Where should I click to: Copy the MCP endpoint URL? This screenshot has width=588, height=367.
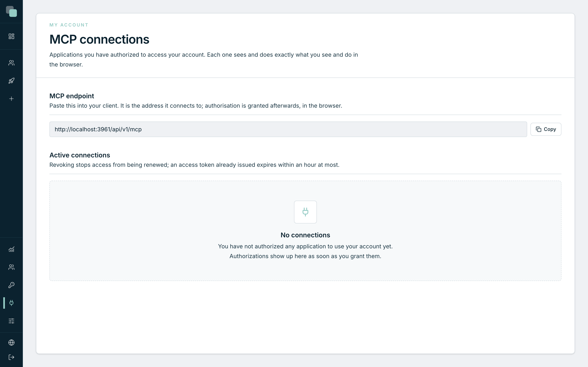(x=546, y=129)
